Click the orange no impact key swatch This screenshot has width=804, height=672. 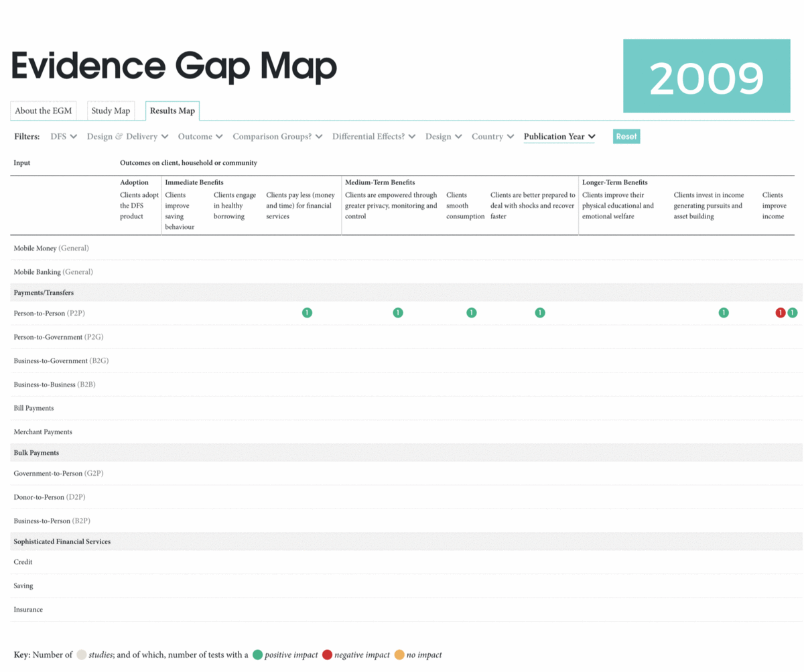(x=399, y=655)
